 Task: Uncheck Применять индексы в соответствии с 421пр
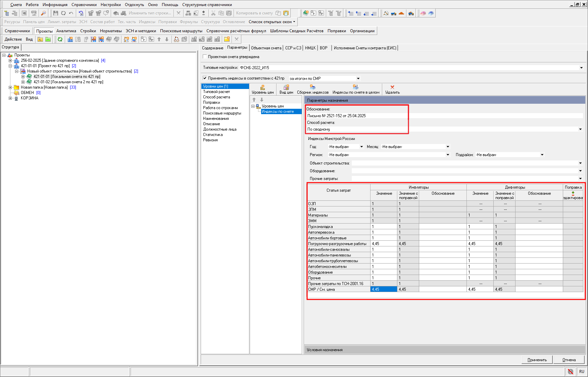(x=205, y=78)
